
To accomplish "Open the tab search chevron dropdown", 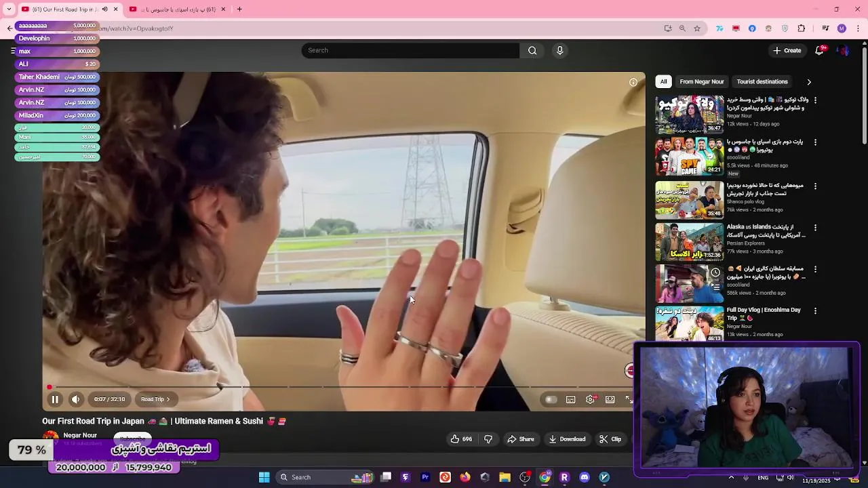I will tap(8, 9).
